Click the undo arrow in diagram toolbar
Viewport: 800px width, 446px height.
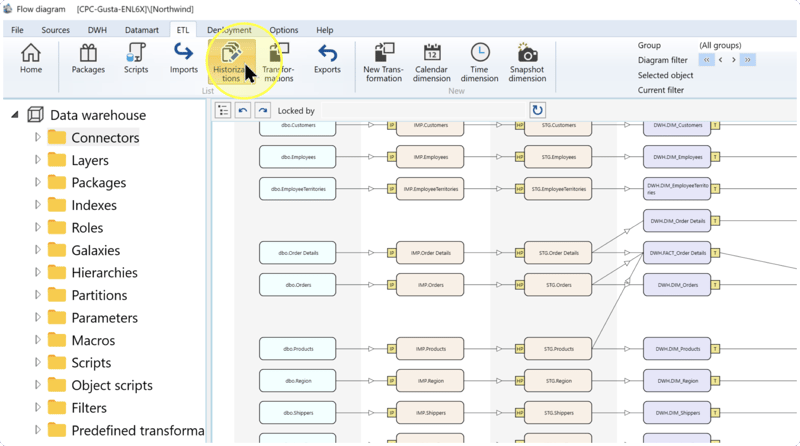tap(243, 110)
